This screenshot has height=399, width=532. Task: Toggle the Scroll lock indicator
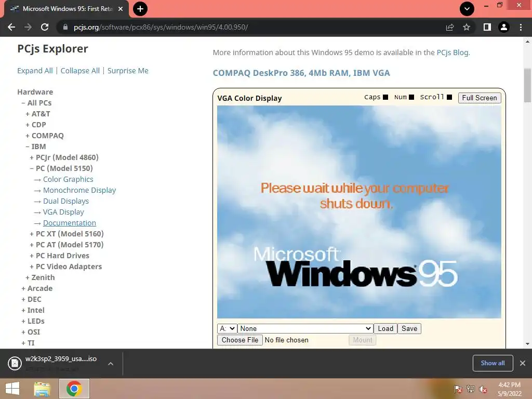(x=449, y=97)
